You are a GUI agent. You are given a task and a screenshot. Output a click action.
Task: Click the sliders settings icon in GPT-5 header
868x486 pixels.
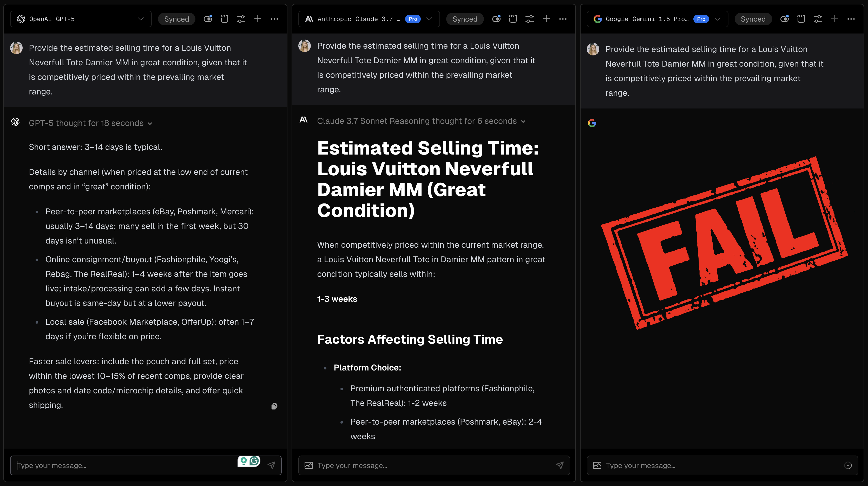[x=241, y=19]
